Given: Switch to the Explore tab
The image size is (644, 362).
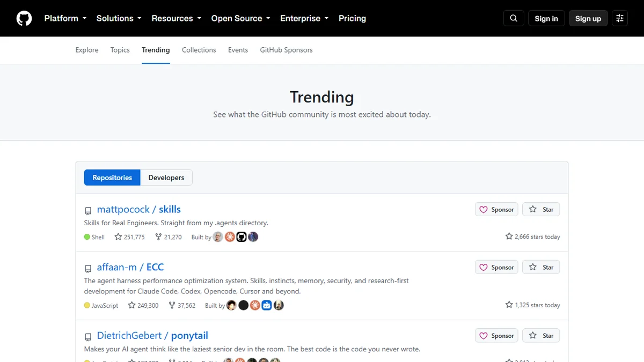Looking at the screenshot, I should [87, 50].
